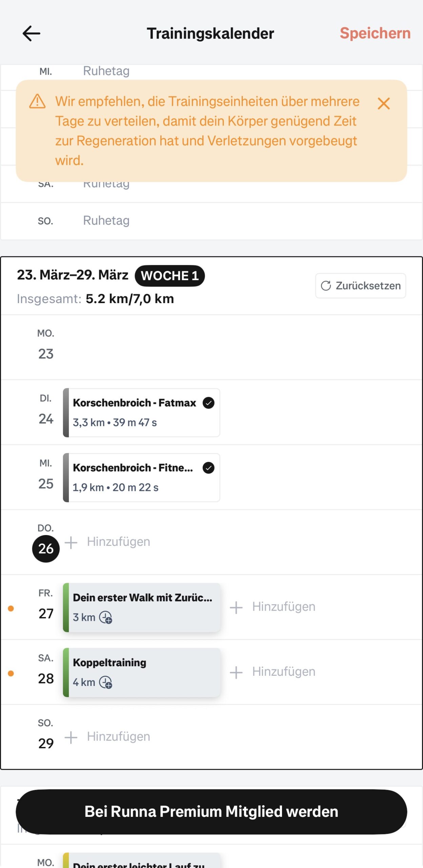Tap the back arrow icon

click(32, 34)
